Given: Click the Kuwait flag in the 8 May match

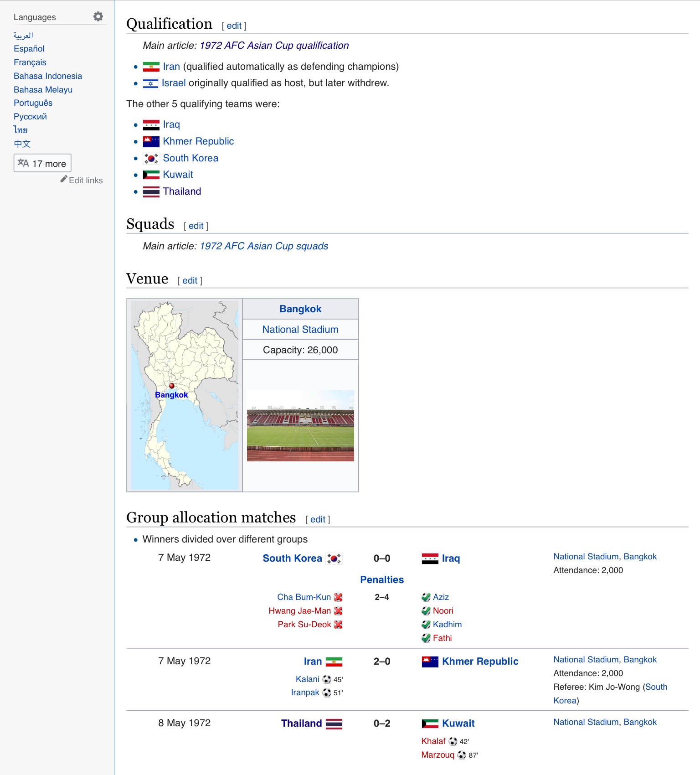Looking at the screenshot, I should click(430, 724).
